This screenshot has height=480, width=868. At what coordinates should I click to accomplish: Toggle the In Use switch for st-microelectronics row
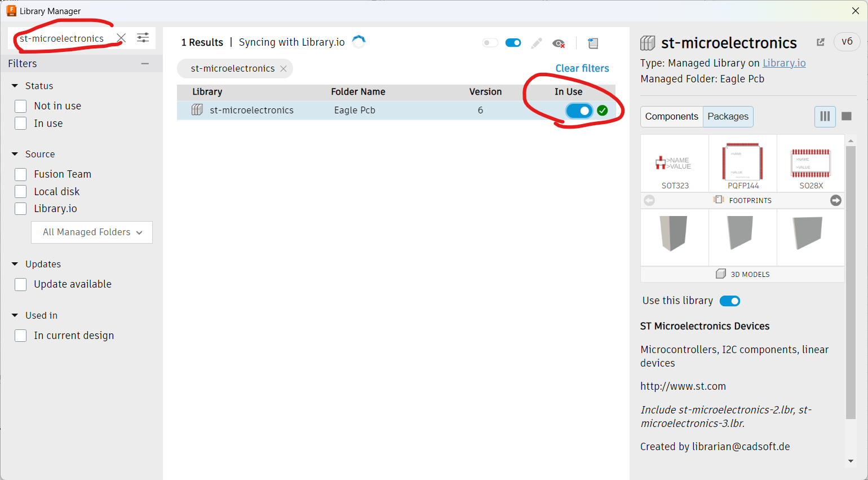pos(579,111)
